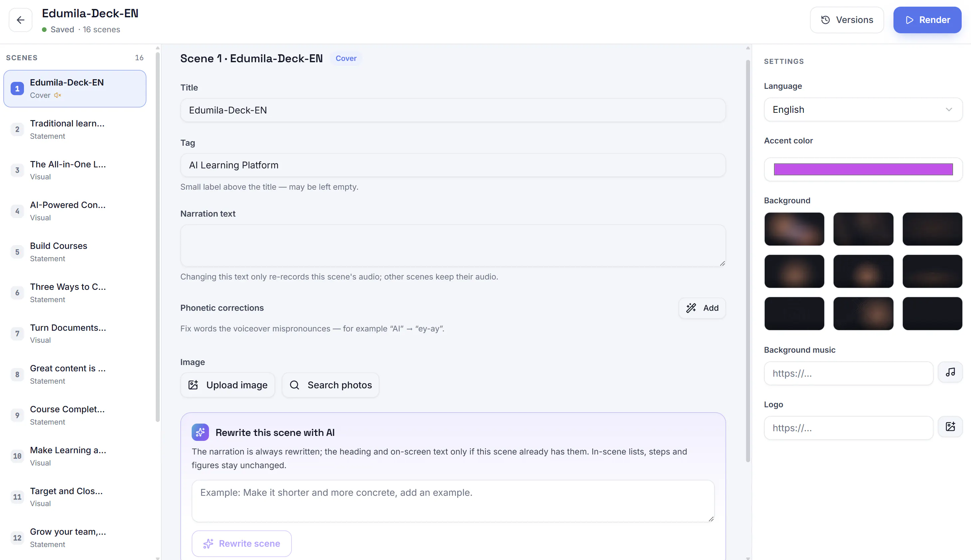Choose the first background in the bottom row
Image resolution: width=971 pixels, height=560 pixels.
tap(794, 314)
